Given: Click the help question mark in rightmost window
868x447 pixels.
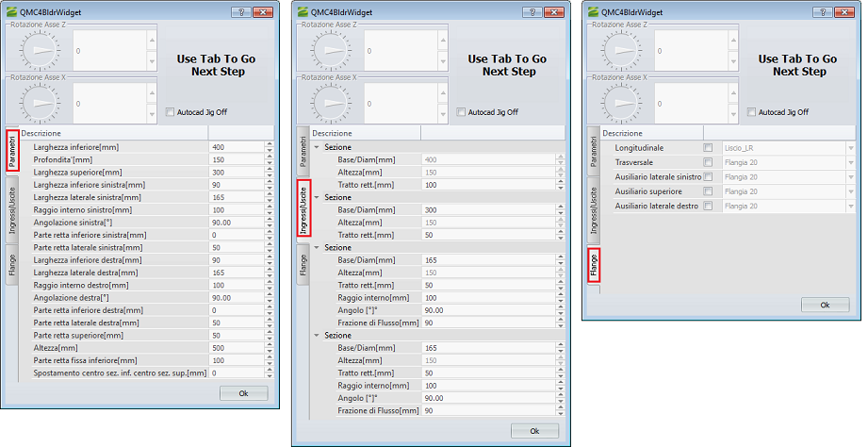Looking at the screenshot, I should tap(822, 11).
